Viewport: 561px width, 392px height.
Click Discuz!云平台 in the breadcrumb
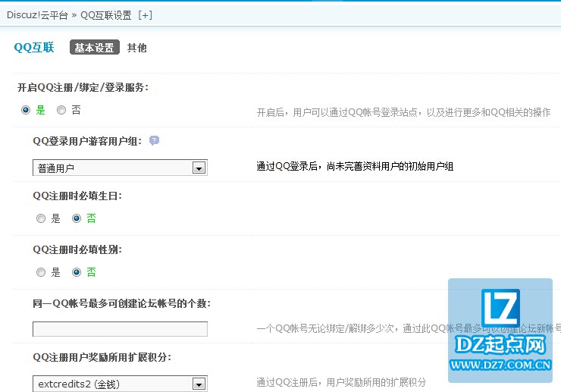click(37, 14)
